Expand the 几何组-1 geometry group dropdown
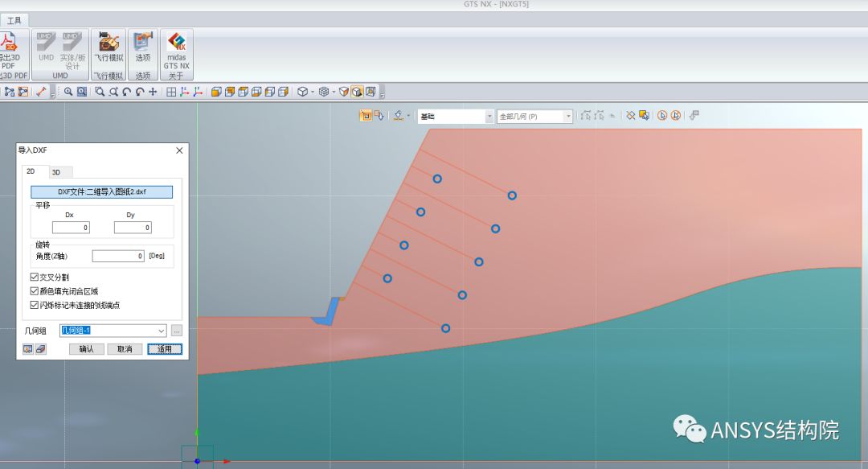868x469 pixels. tap(161, 331)
